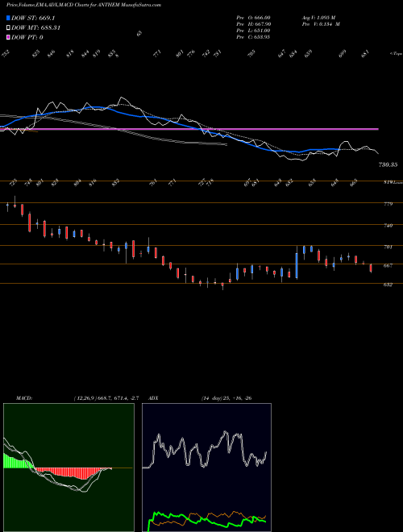The image size is (403, 532).
Task: Click the 779 price axis label
Action: pos(388,204)
